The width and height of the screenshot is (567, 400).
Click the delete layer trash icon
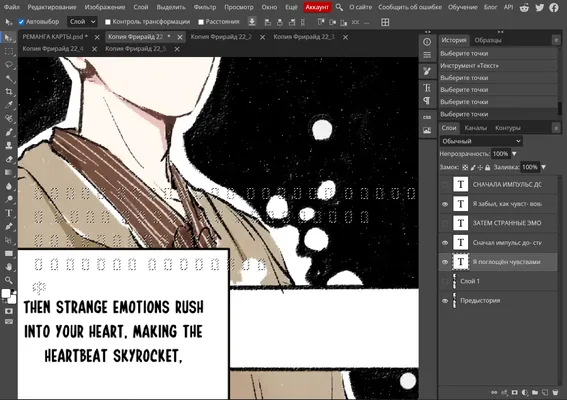coord(555,392)
